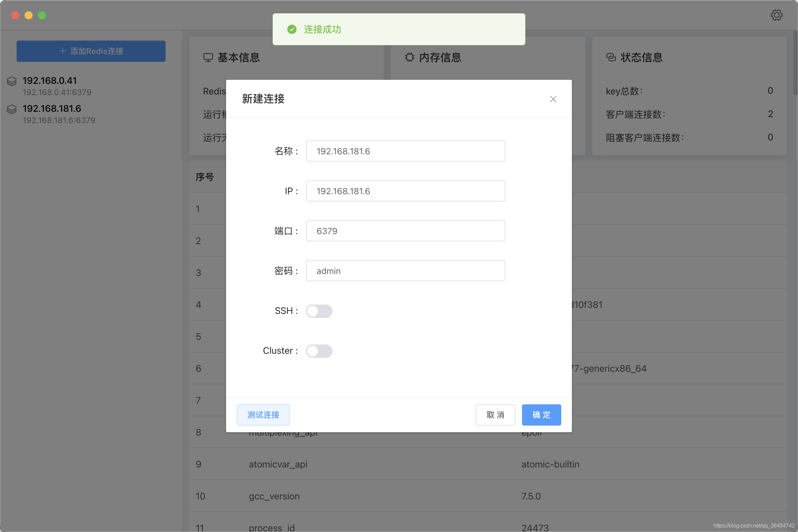Click the 192.168.181.6:6379 address subtitle
The image size is (798, 532).
pos(59,120)
